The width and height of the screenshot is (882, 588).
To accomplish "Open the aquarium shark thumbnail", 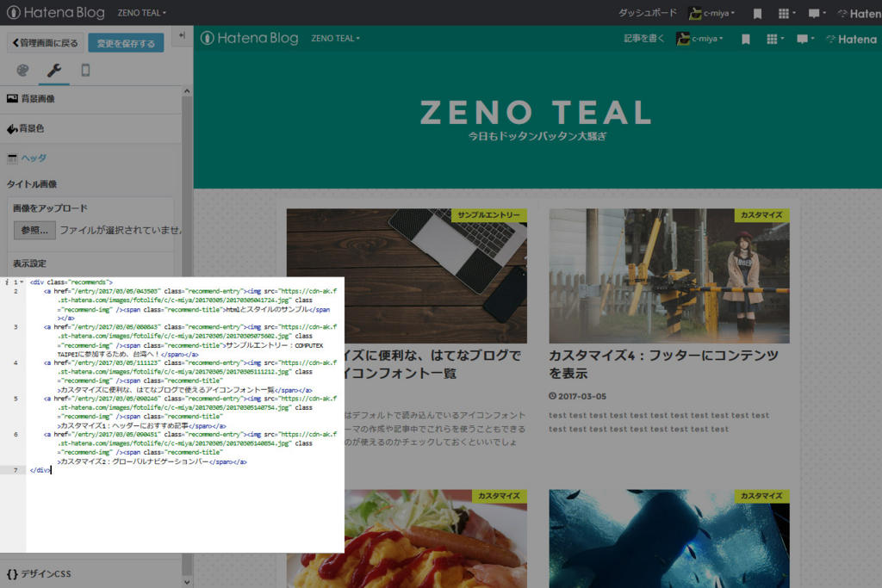I will (x=668, y=539).
